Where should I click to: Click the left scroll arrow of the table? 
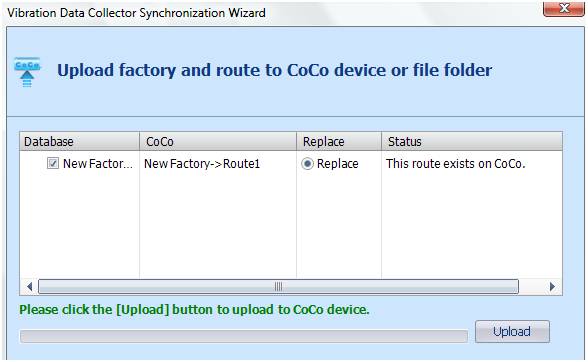coord(29,287)
